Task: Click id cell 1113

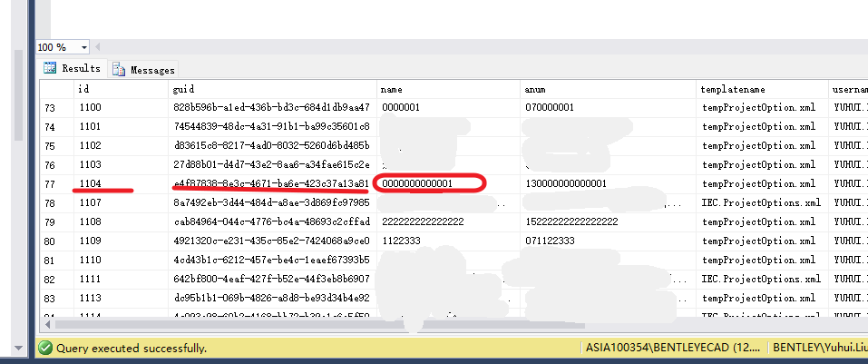Action: coord(122,299)
